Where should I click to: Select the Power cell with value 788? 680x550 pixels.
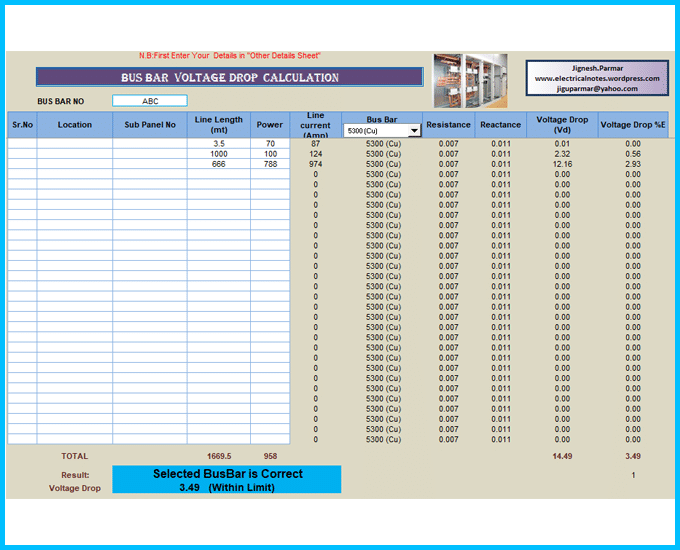tap(270, 164)
